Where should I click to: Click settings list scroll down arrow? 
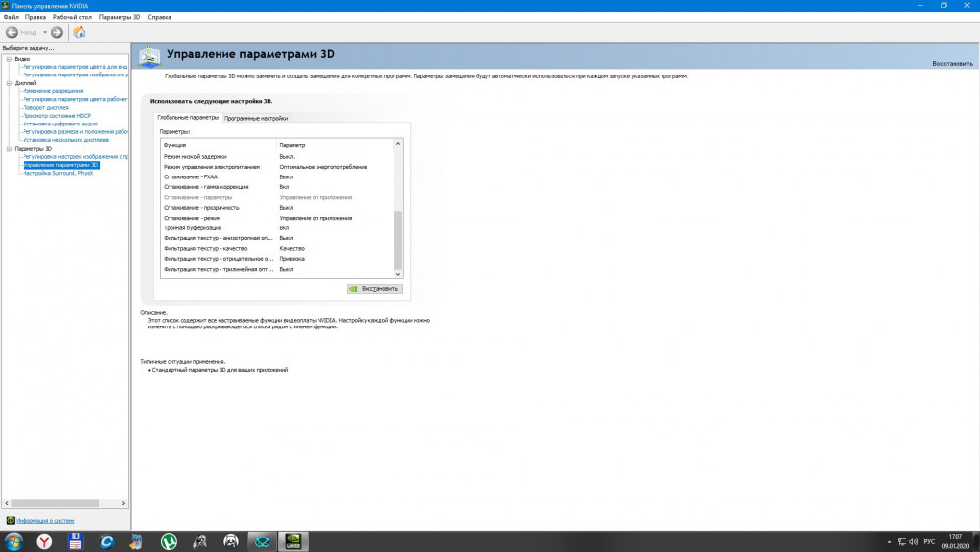[x=398, y=274]
